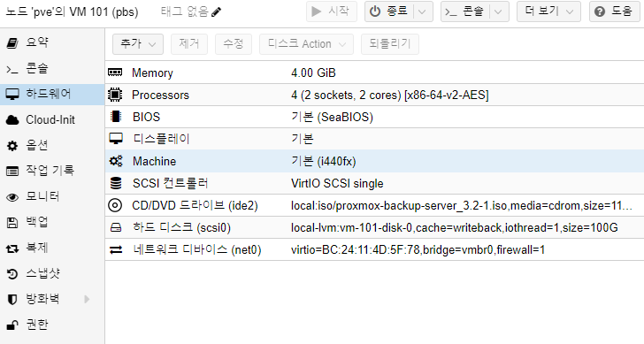Select the SCSI 컨트롤러 row label
This screenshot has height=344, width=644.
click(171, 183)
